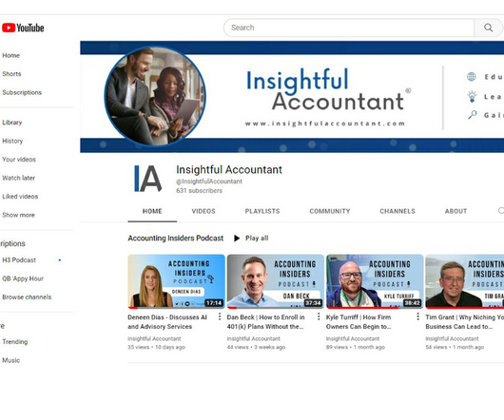
Task: Click the magnifier search button
Action: 488,28
